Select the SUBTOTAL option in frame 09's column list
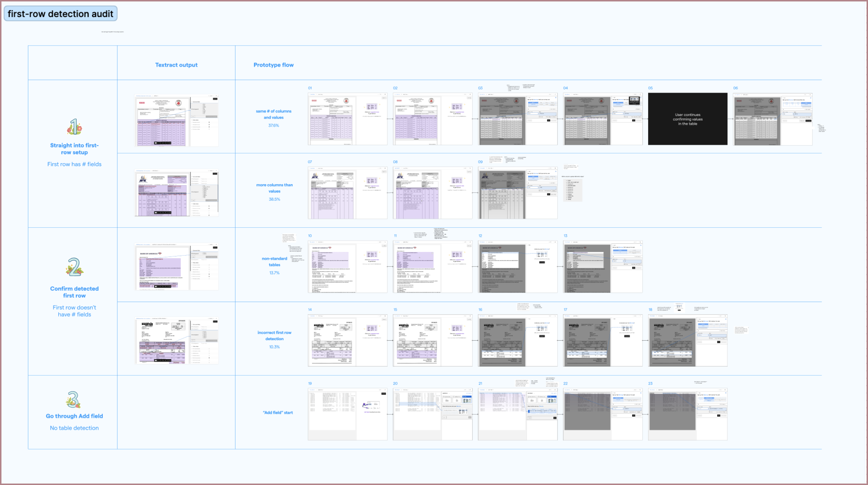 click(569, 196)
